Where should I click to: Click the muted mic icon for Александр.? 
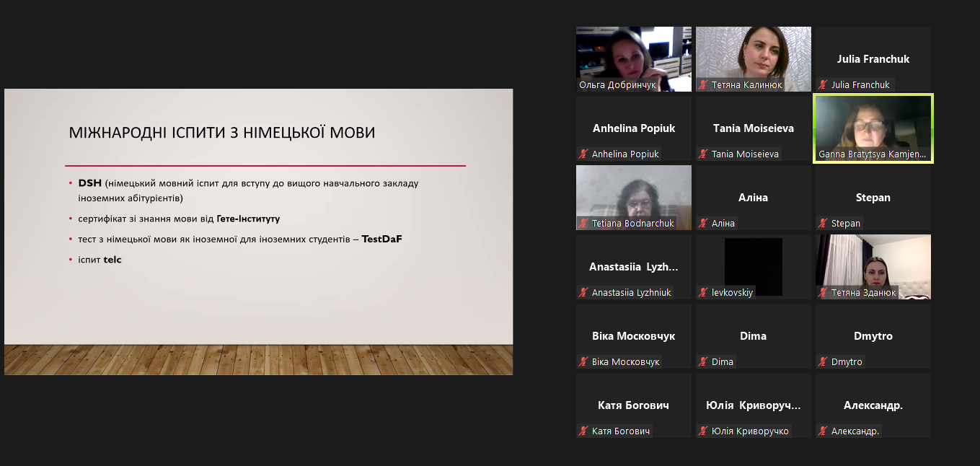point(823,431)
